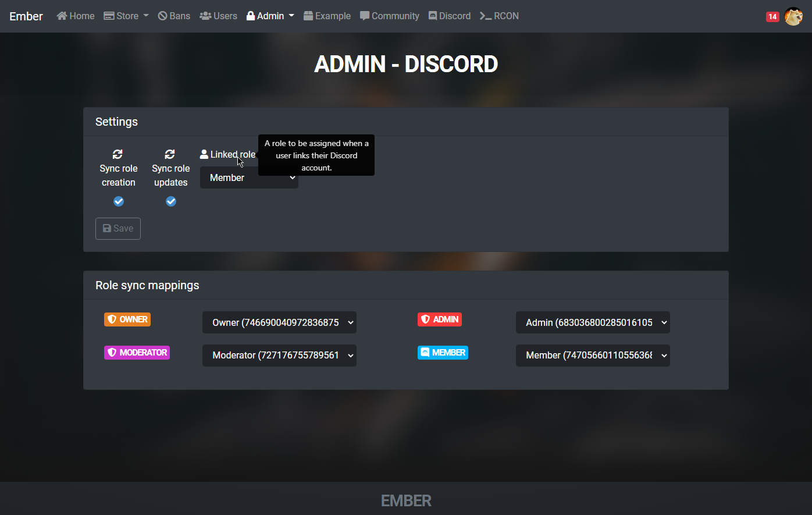The image size is (812, 515).
Task: Open the Community page
Action: 390,16
